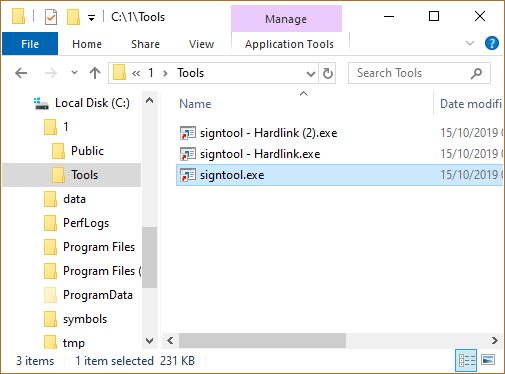Expand the ribbon with the chevron
The height and width of the screenshot is (374, 505).
click(x=470, y=43)
